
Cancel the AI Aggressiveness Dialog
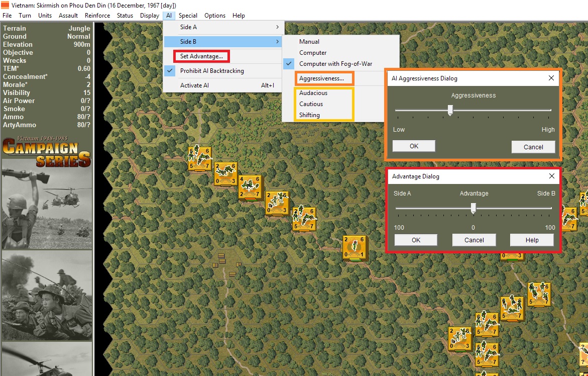coord(533,147)
